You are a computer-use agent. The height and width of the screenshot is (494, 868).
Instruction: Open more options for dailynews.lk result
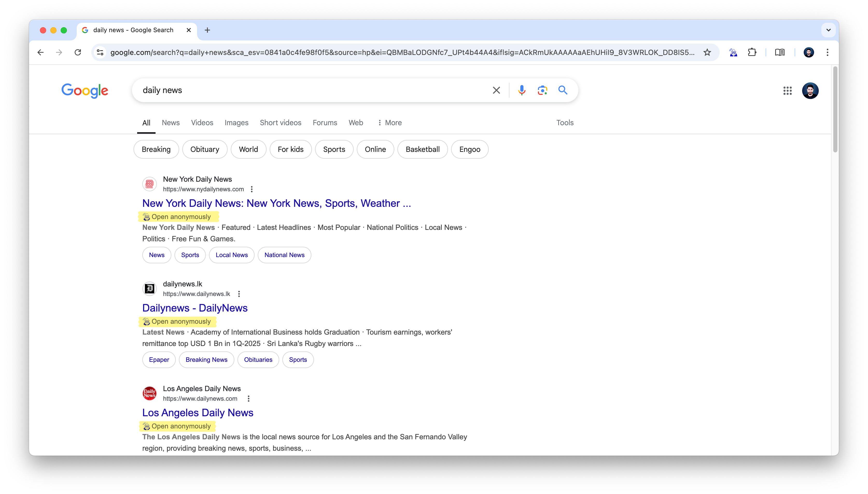click(x=239, y=294)
